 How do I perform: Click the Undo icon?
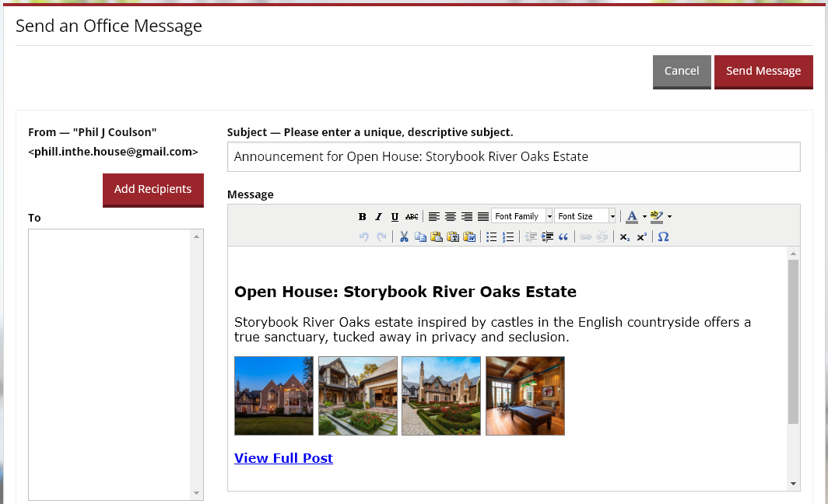pyautogui.click(x=363, y=236)
